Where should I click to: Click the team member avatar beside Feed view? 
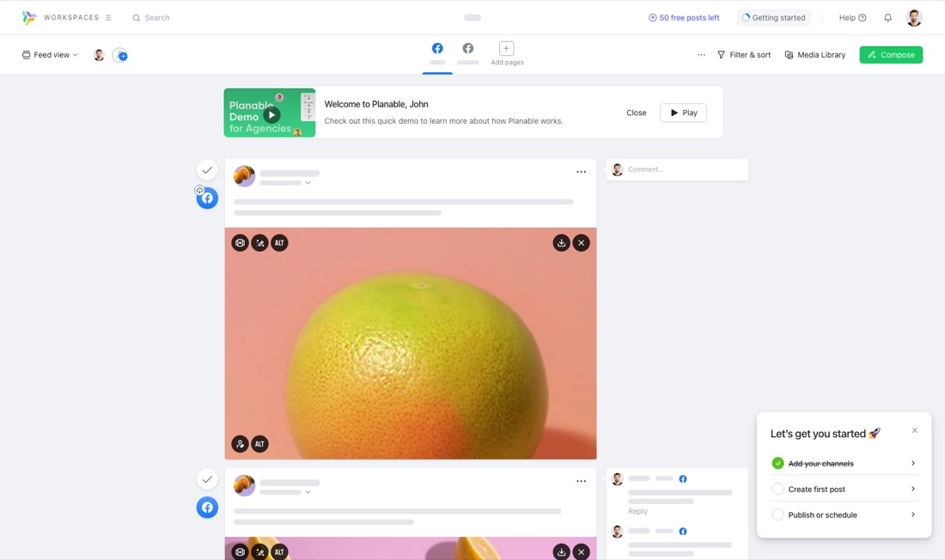(x=99, y=55)
